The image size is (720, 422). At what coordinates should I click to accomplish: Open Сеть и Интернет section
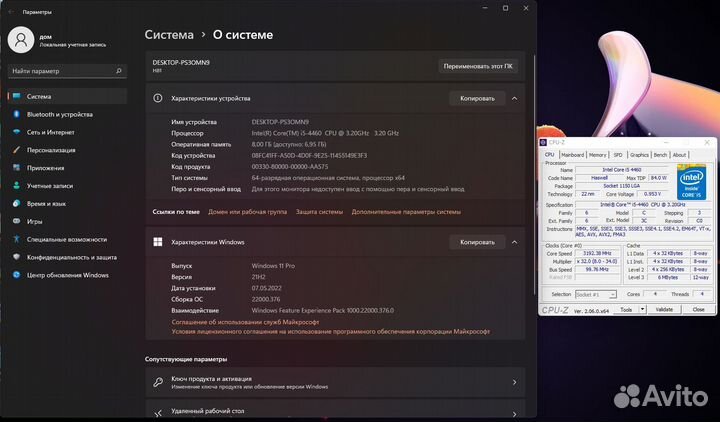(x=50, y=132)
